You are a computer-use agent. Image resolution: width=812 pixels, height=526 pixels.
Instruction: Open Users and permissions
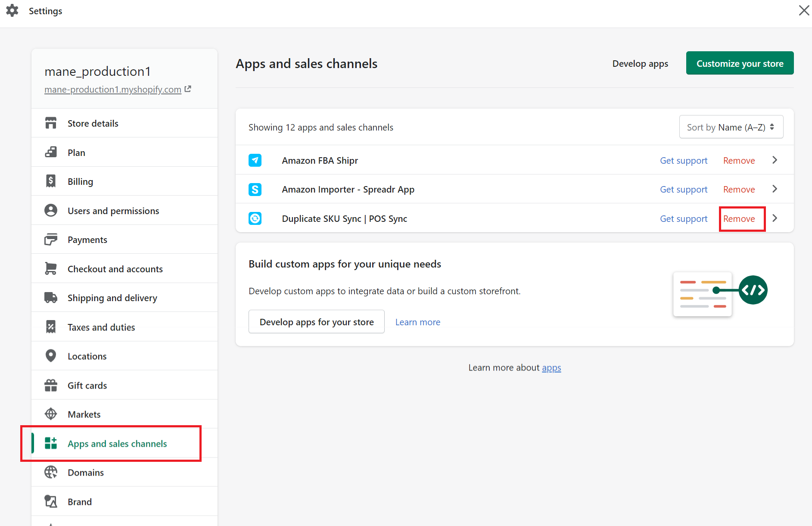[124, 210]
